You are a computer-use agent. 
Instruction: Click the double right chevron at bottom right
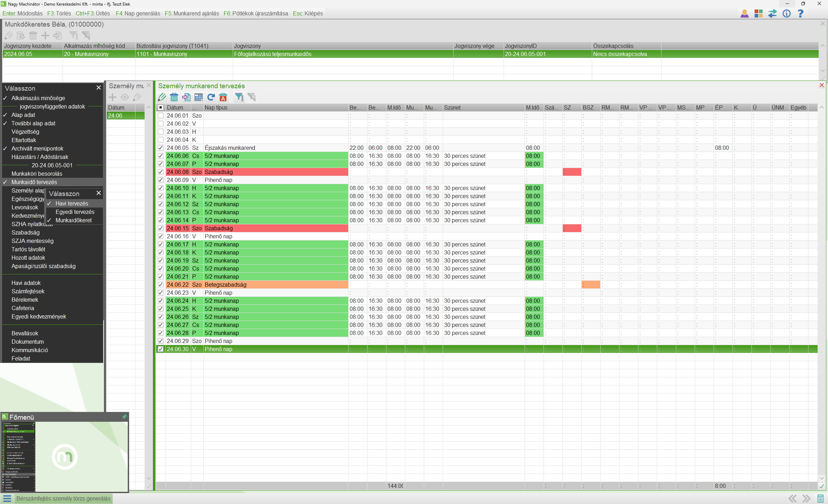click(806, 498)
